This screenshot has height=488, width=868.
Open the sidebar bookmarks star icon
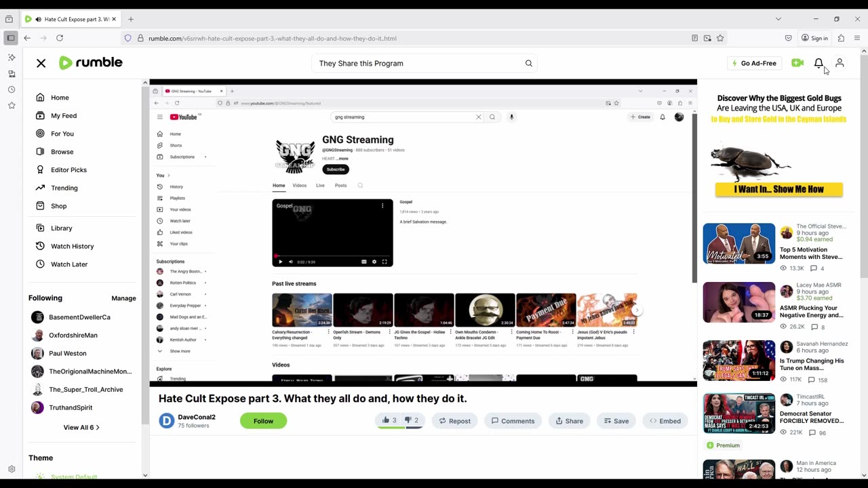(x=12, y=105)
